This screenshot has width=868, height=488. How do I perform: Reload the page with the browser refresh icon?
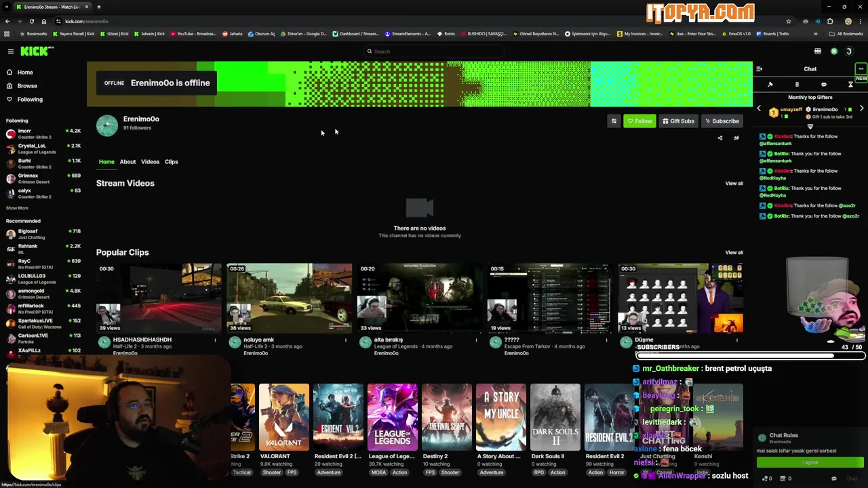[x=32, y=22]
